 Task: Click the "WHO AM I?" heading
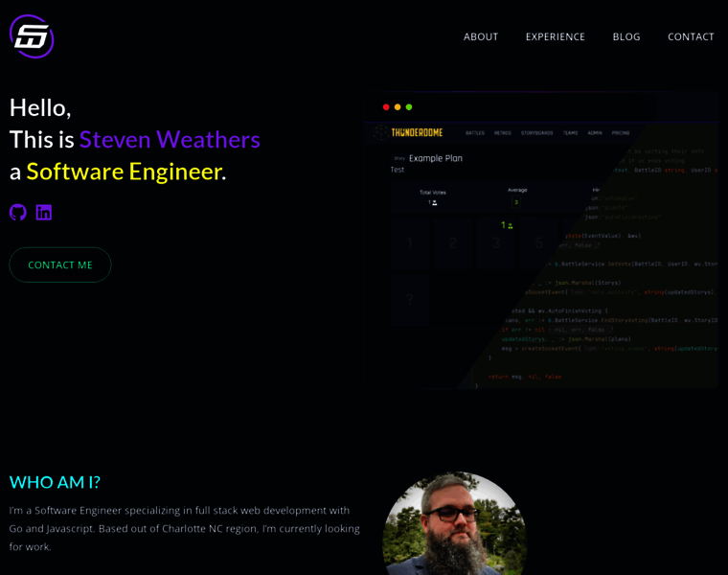pos(55,482)
